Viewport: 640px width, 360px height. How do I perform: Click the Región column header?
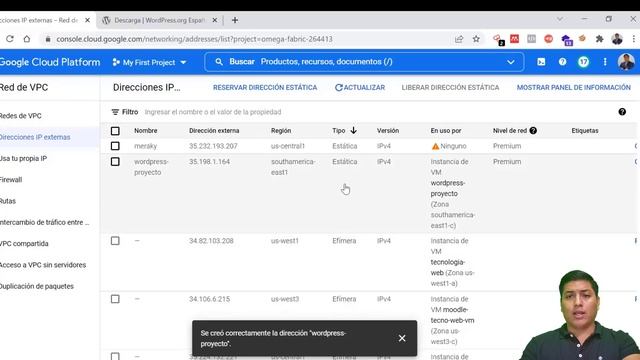pos(281,131)
